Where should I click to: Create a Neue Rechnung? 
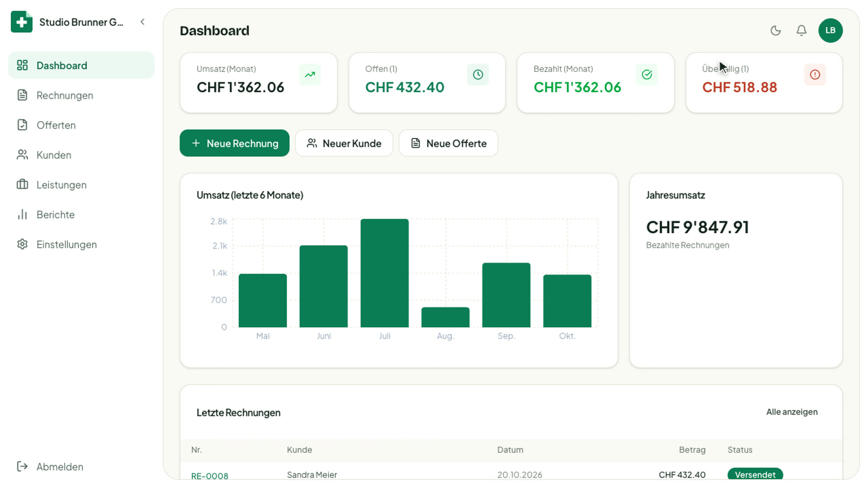pyautogui.click(x=235, y=143)
